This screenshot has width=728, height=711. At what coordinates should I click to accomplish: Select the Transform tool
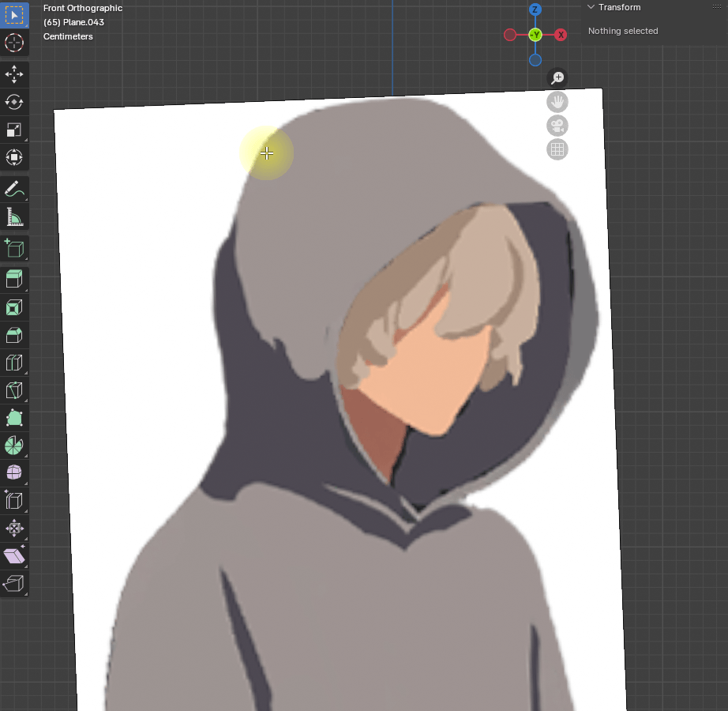[x=14, y=157]
